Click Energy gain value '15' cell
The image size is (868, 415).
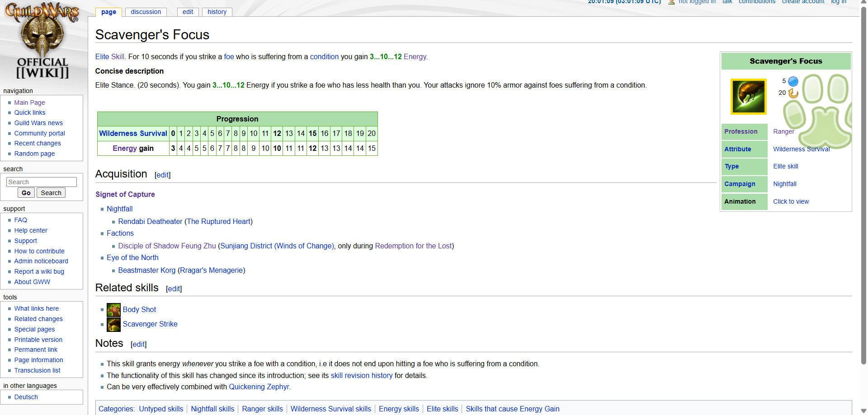click(x=372, y=148)
